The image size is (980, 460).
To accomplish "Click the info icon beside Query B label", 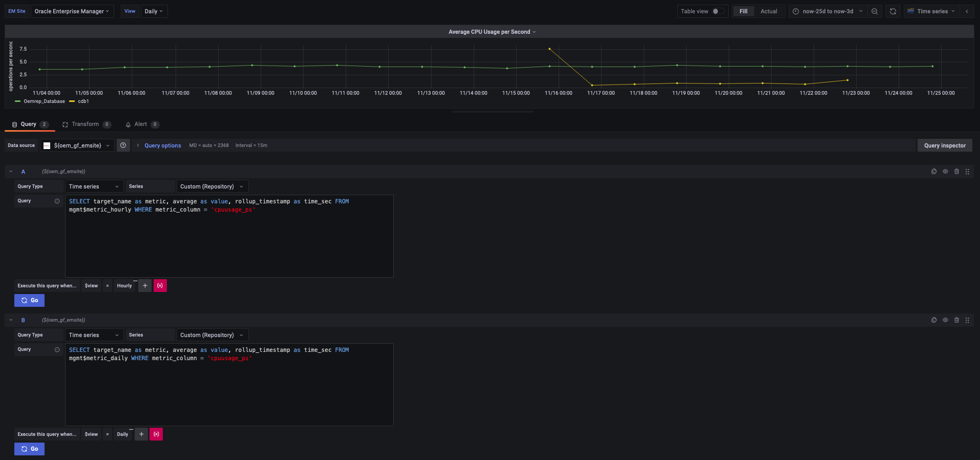I will click(x=57, y=349).
